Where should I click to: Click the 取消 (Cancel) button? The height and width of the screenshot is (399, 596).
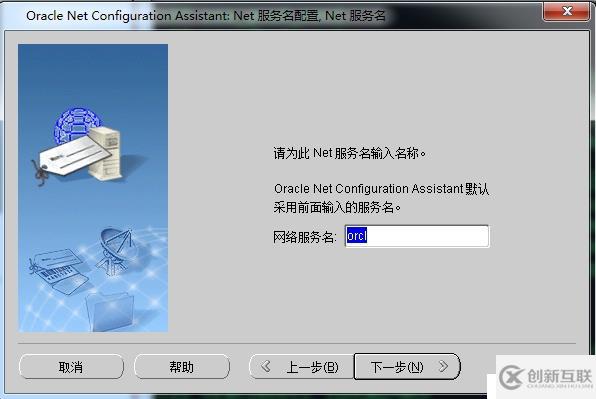(71, 367)
